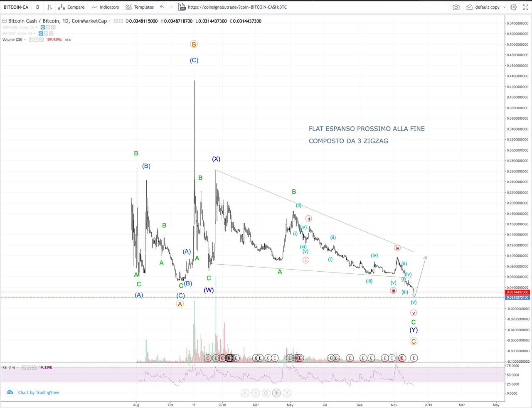Click the Volume value 109.939M
Image resolution: width=532 pixels, height=408 pixels.
tap(54, 39)
